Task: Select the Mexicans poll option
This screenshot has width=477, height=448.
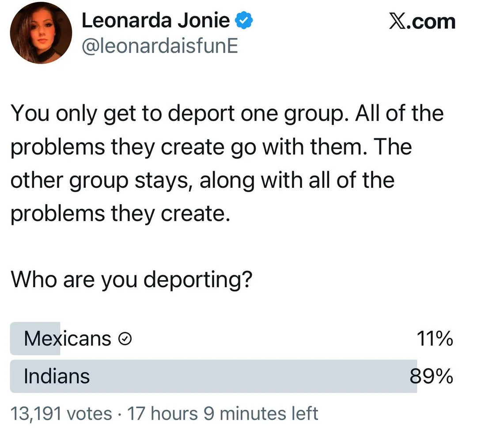Action: [67, 339]
